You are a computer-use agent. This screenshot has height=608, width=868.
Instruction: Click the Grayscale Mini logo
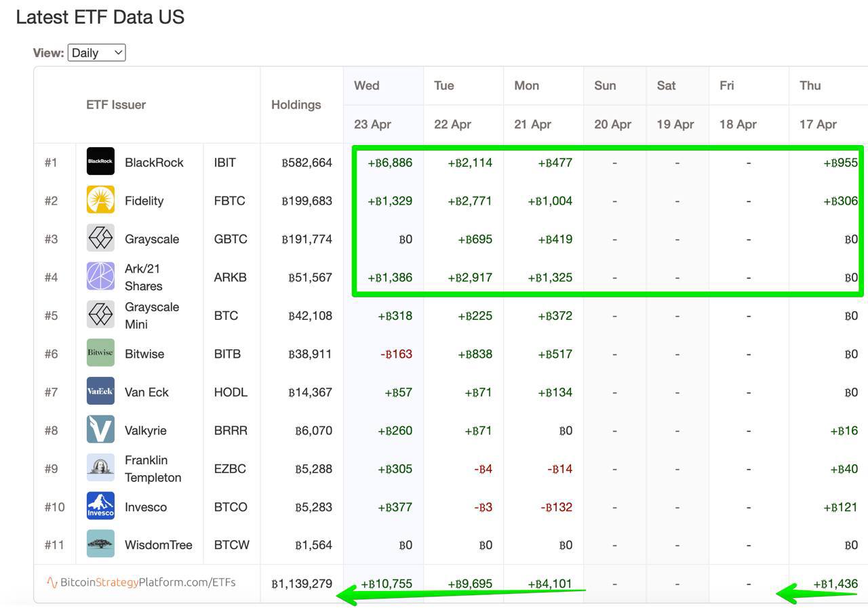pyautogui.click(x=100, y=315)
